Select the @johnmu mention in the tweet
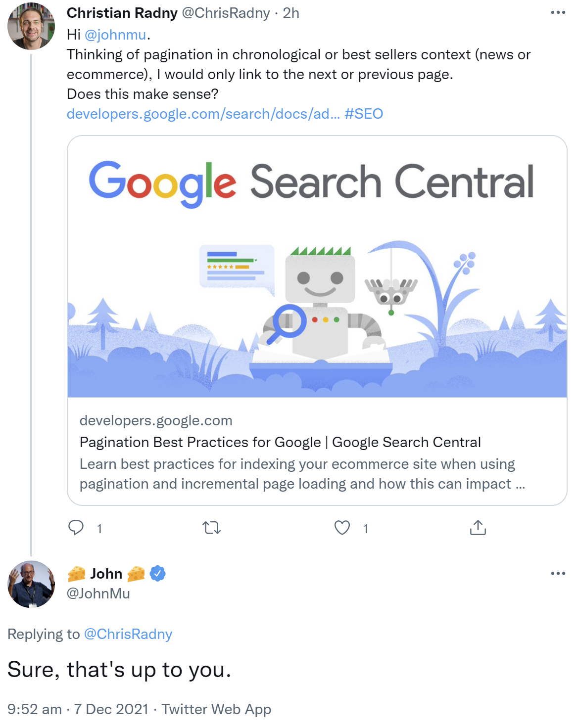 (x=115, y=35)
